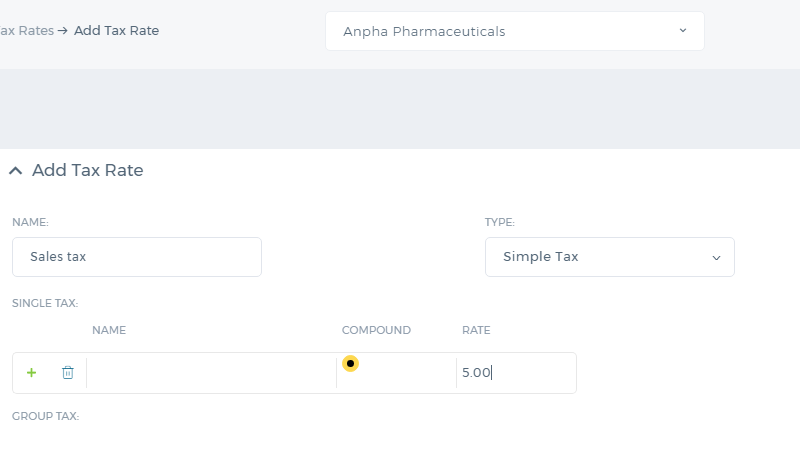Collapse the Add Tax Rate section chevron
The image size is (800, 449).
point(16,170)
